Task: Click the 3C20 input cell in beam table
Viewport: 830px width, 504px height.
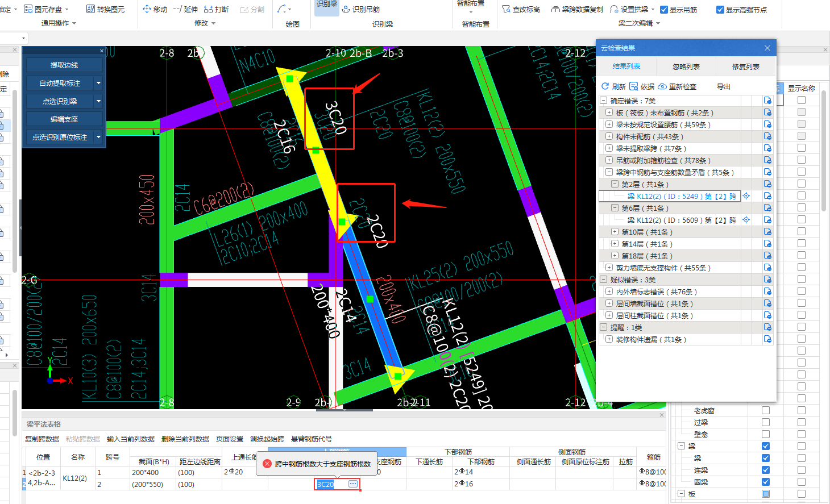Action: [338, 484]
